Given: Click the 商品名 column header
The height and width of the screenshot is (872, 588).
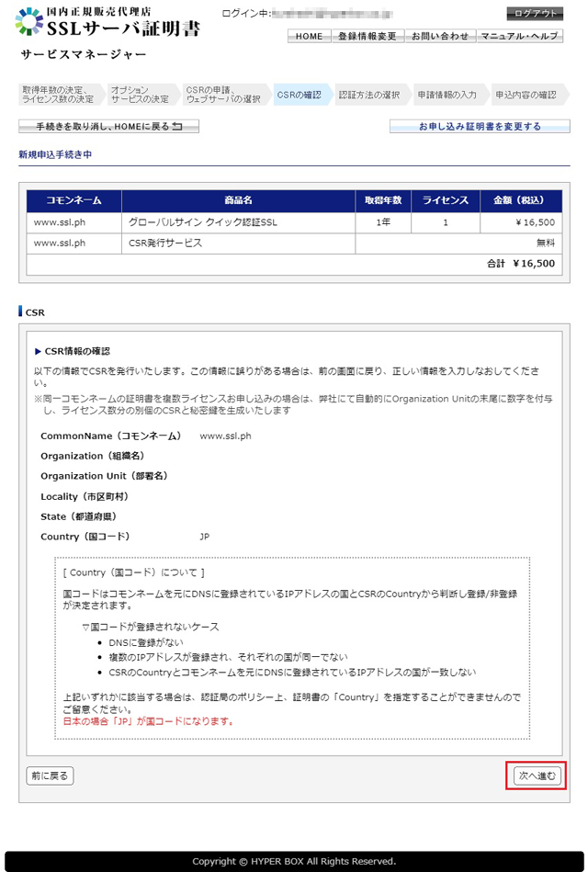Looking at the screenshot, I should (239, 200).
